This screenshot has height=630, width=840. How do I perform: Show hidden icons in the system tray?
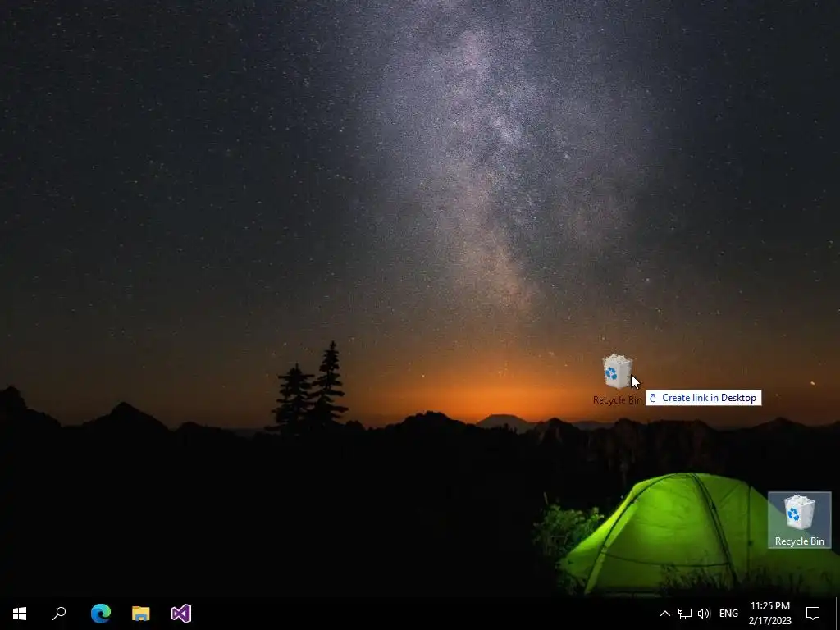[x=664, y=614]
